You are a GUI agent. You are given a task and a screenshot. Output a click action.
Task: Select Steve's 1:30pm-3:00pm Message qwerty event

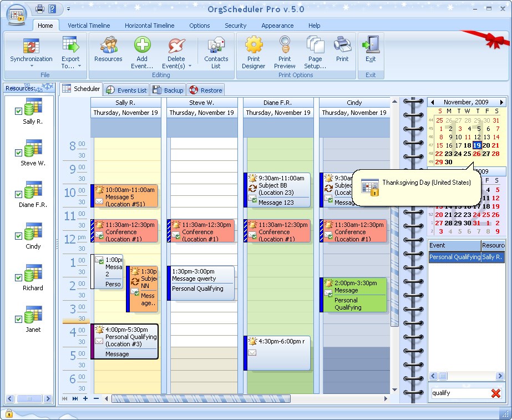(x=201, y=283)
